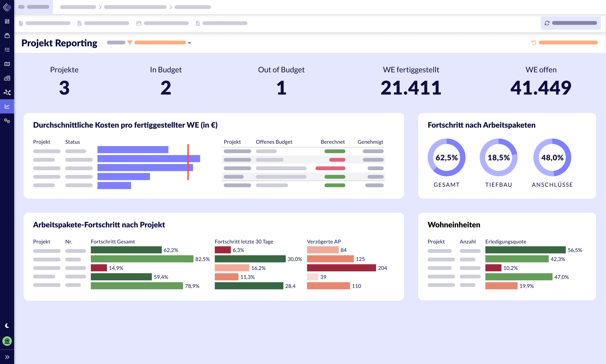Screen dimensions: 606x364
Task: Click the Erledigungsquote column header
Action: pos(506,242)
